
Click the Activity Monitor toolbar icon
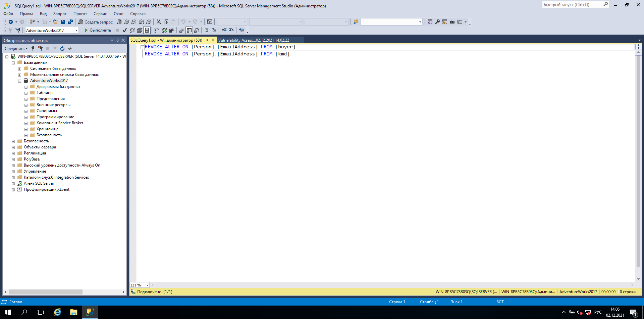(210, 22)
